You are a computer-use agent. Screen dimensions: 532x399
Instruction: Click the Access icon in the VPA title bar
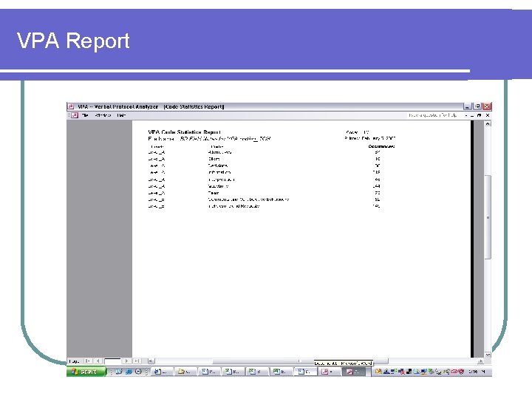(x=71, y=106)
